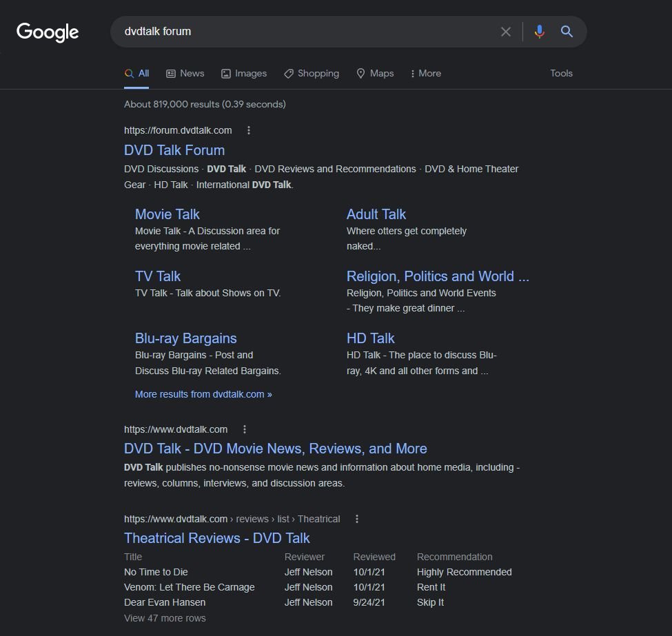Screen dimensions: 672x636
Task: Switch to the Shopping tab
Action: click(x=312, y=73)
